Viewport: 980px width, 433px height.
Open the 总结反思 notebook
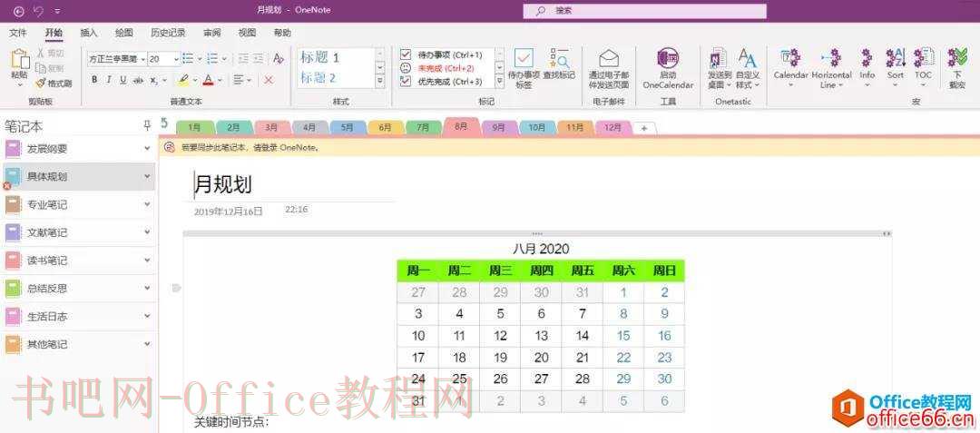coord(77,288)
